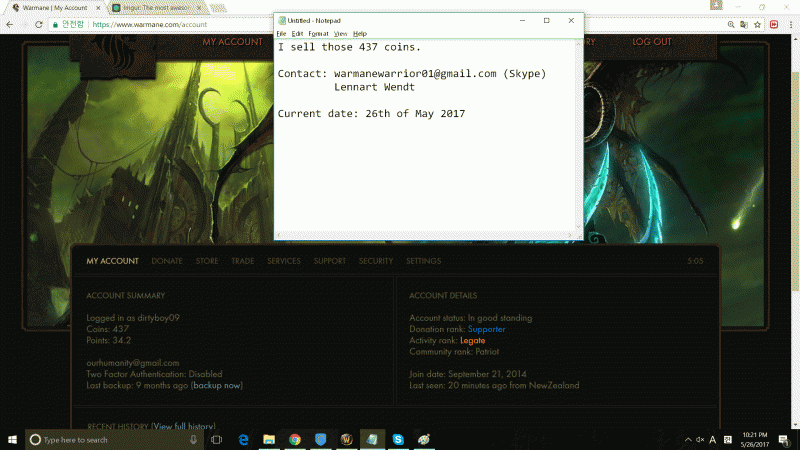Open the Notepad Edit menu
Screen dimensions: 800x450
point(297,34)
